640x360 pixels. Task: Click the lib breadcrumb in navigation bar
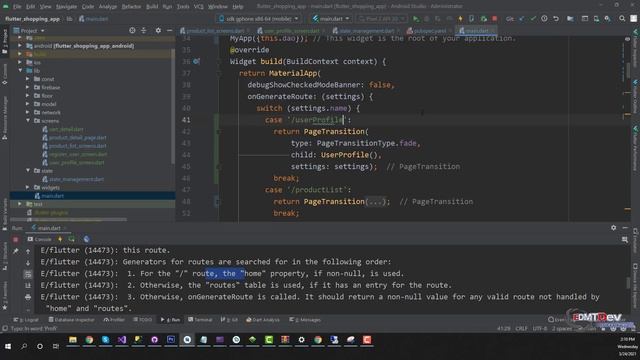pyautogui.click(x=69, y=19)
